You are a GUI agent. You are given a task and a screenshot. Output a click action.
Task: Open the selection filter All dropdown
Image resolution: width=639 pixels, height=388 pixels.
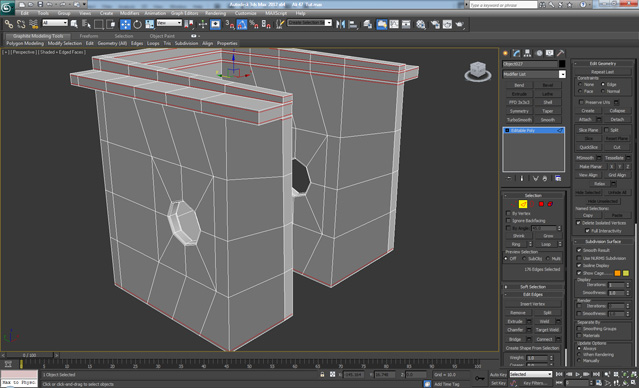pos(55,23)
